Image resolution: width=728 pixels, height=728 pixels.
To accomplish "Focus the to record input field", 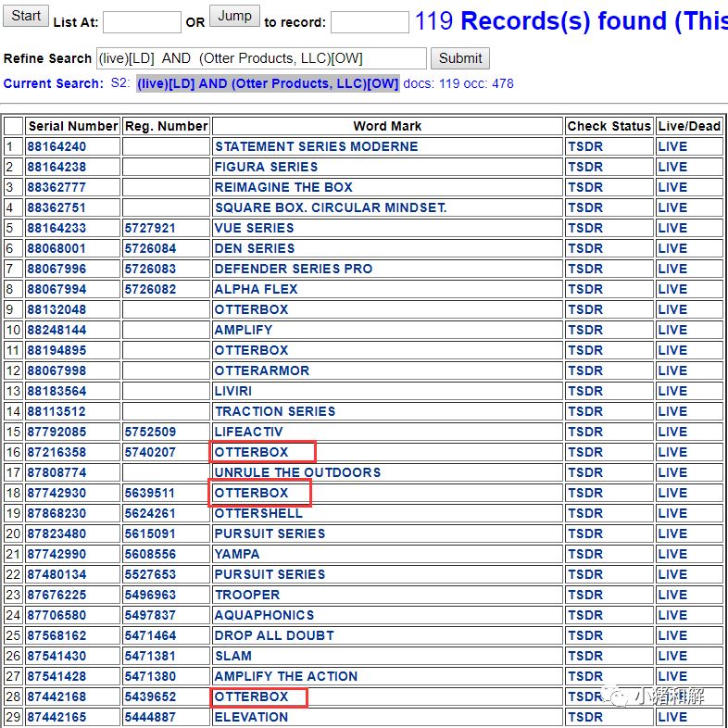I will point(370,22).
